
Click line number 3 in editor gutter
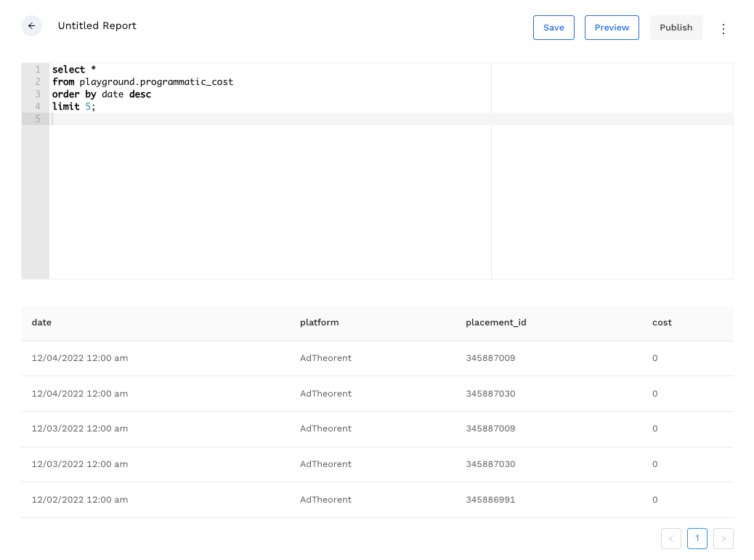click(38, 94)
